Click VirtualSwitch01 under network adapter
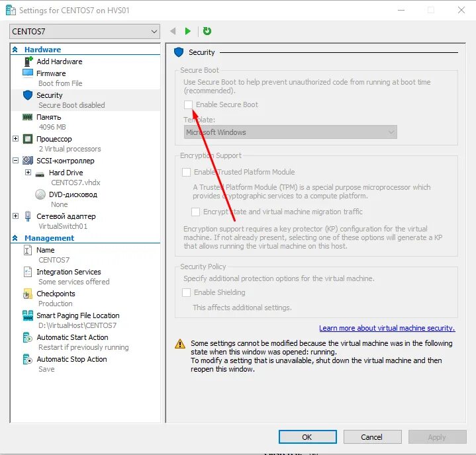 pos(63,226)
